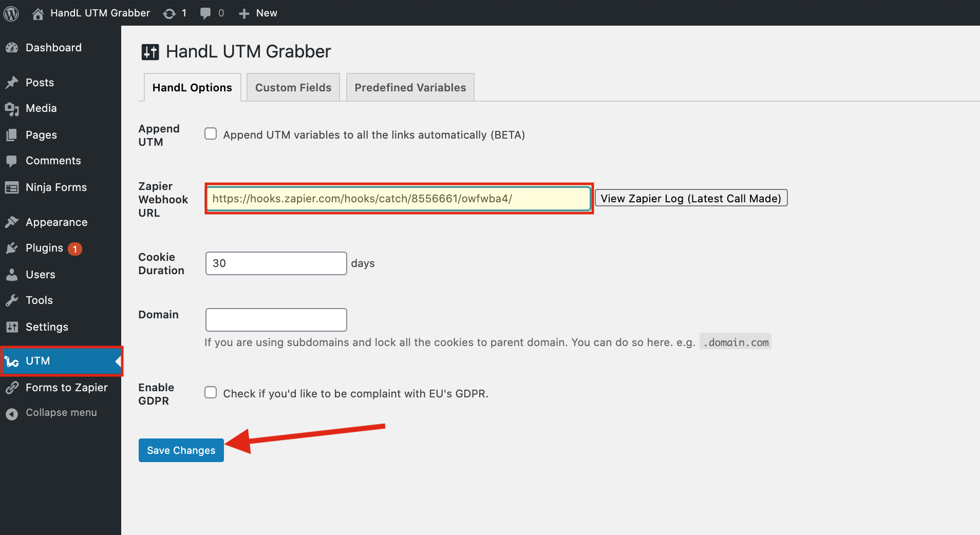Click View Zapier Log button
Screen dimensions: 980x535
pos(690,199)
